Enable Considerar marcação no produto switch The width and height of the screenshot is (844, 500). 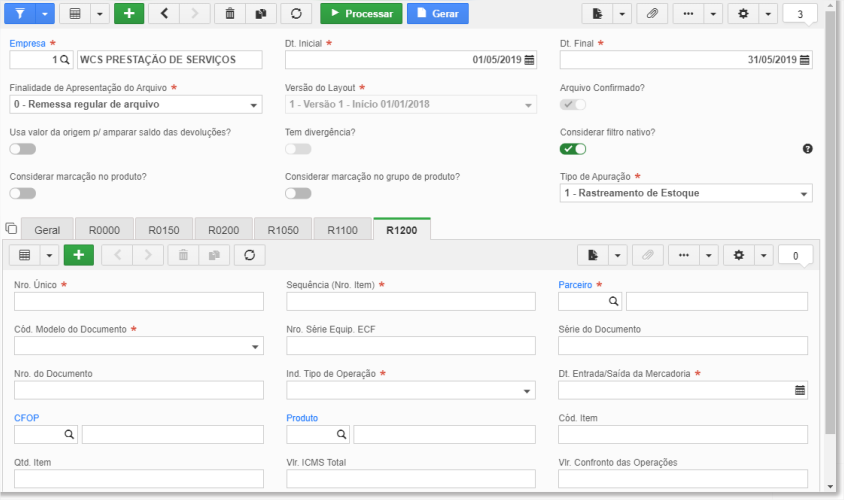23,193
